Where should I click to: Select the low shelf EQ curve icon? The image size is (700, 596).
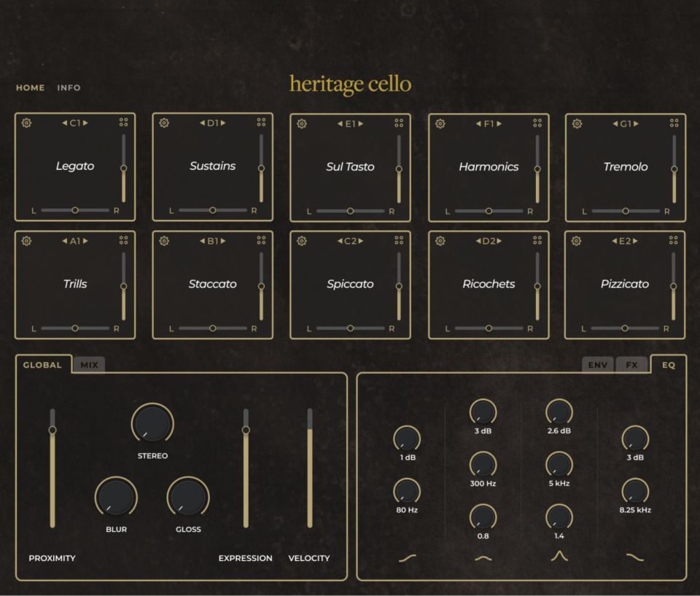(x=407, y=557)
